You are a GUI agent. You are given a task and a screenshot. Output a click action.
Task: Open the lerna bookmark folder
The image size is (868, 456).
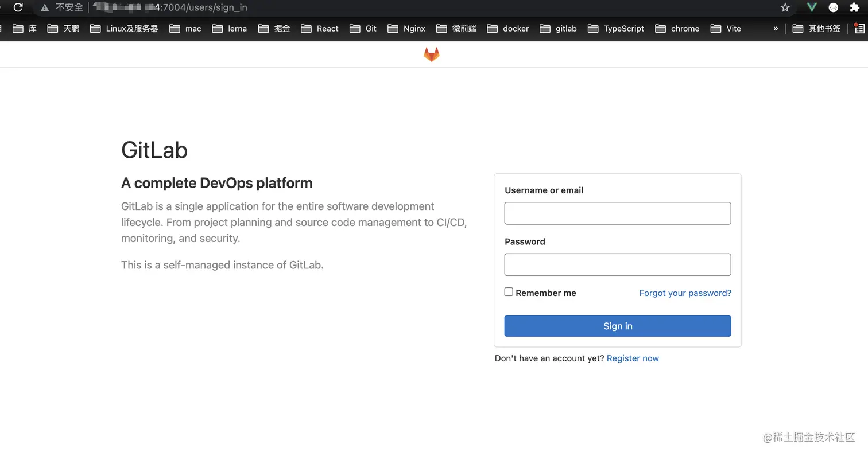pos(230,28)
